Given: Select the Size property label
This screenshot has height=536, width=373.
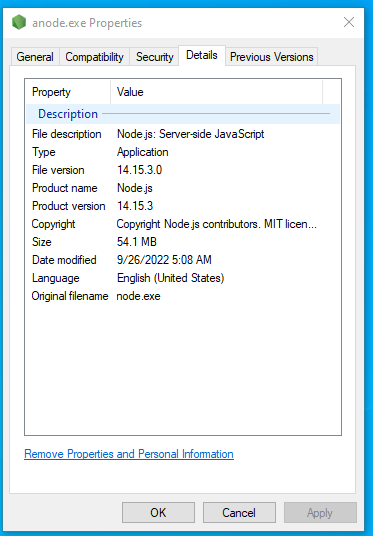Looking at the screenshot, I should coord(42,242).
